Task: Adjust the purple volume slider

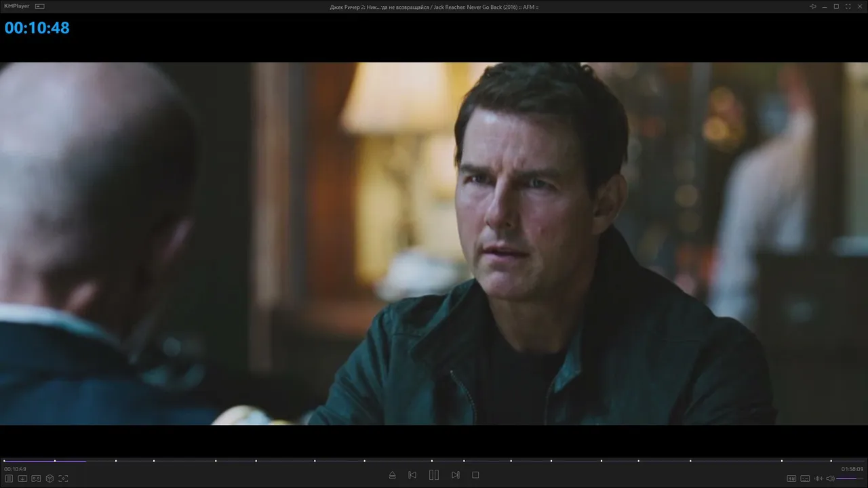Action: 850,479
